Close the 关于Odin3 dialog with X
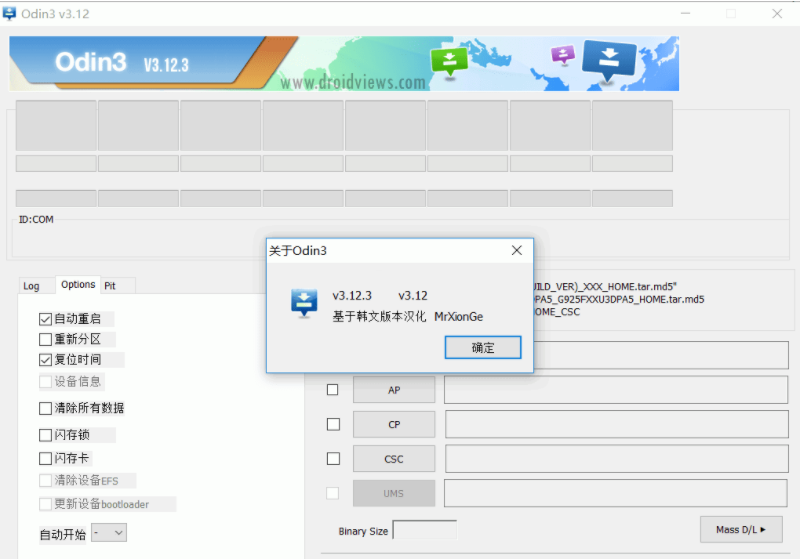This screenshot has height=560, width=801. [516, 250]
